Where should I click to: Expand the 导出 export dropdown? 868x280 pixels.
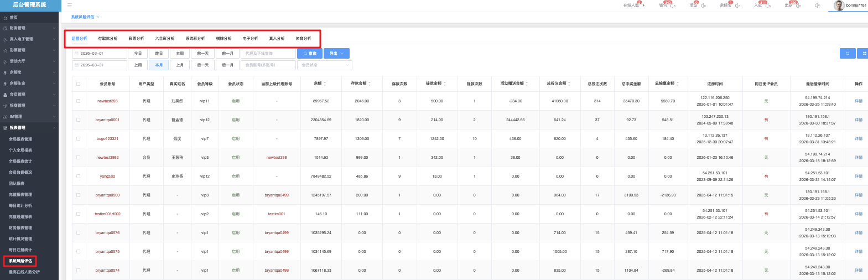(x=337, y=54)
